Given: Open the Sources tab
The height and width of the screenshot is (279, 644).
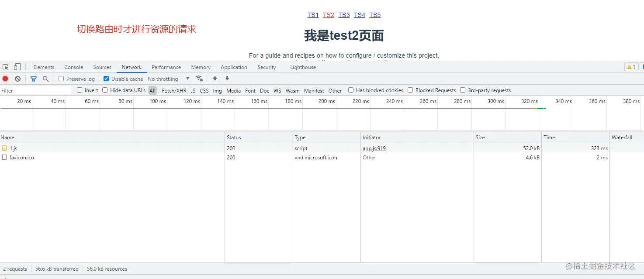Looking at the screenshot, I should tap(102, 67).
